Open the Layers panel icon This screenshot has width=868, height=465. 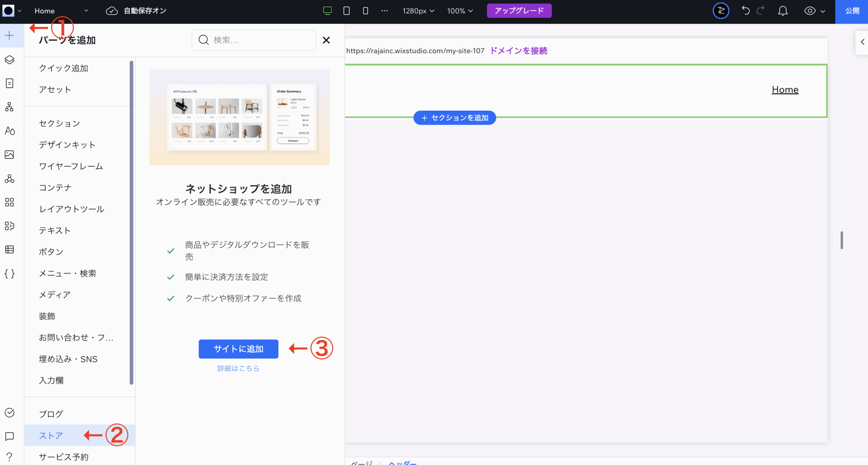[9, 60]
